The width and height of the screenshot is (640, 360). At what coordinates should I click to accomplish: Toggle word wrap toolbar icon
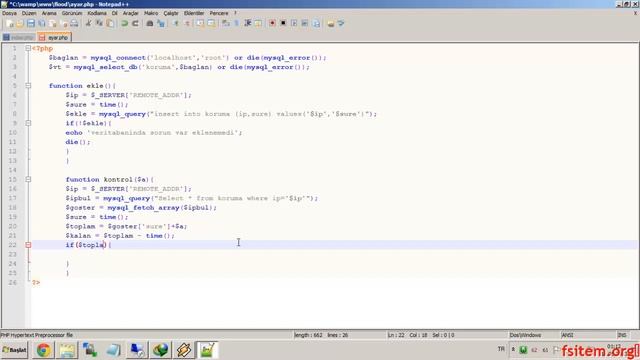click(x=225, y=24)
